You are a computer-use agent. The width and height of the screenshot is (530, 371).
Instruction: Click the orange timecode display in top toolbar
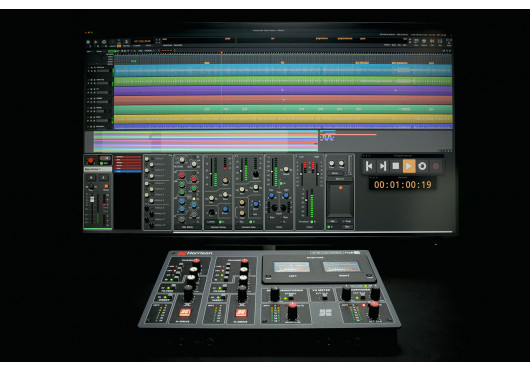click(x=142, y=41)
